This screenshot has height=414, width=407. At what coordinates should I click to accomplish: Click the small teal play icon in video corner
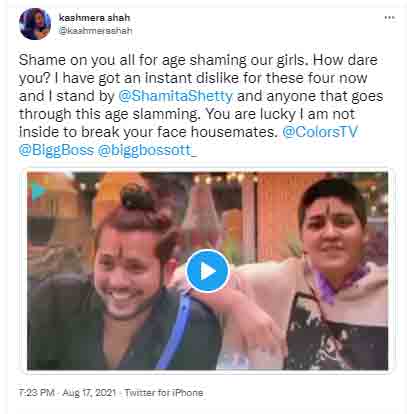click(x=39, y=191)
